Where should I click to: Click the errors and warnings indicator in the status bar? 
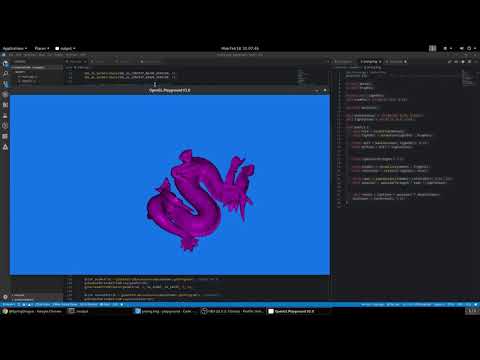pos(26,304)
